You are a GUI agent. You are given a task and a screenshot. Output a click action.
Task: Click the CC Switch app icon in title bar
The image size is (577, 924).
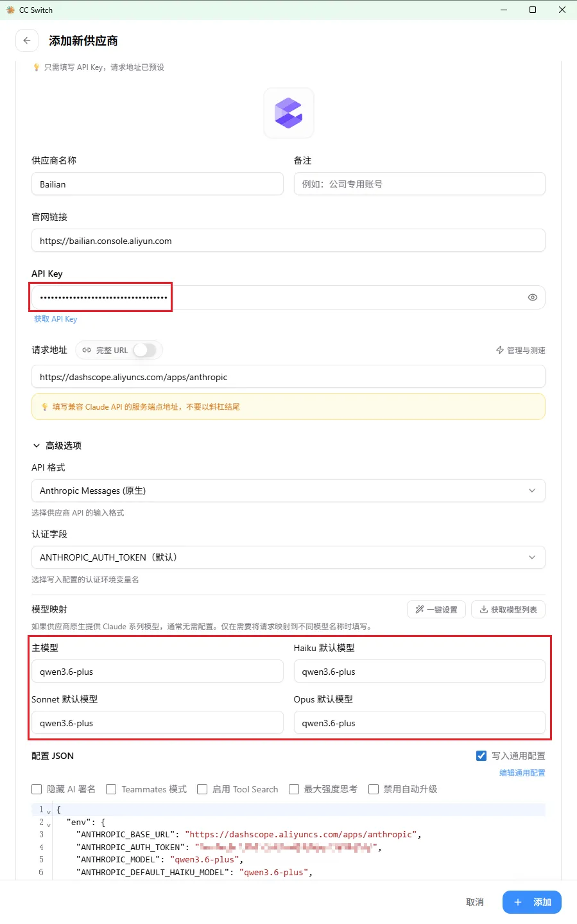(10, 10)
